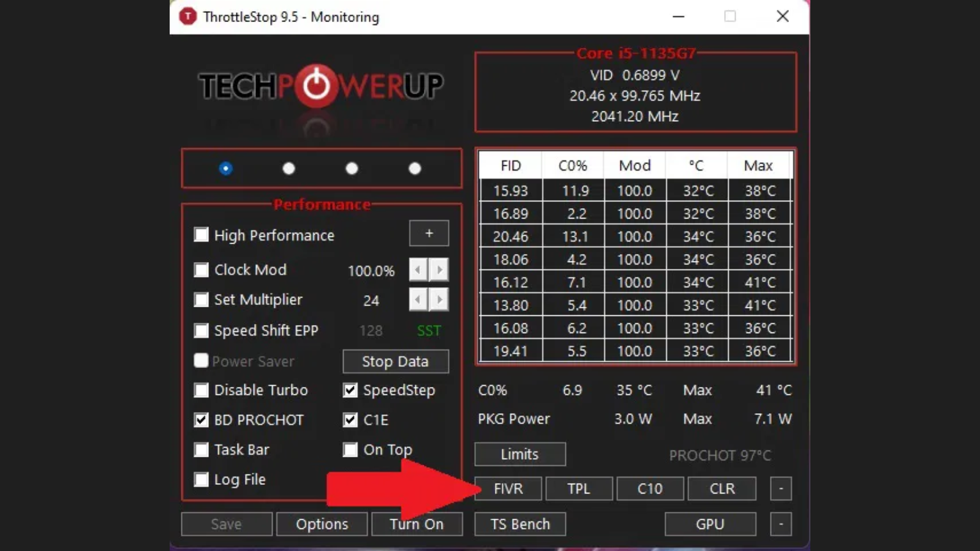Enable the High Performance checkbox
The image size is (980, 551).
click(x=201, y=234)
